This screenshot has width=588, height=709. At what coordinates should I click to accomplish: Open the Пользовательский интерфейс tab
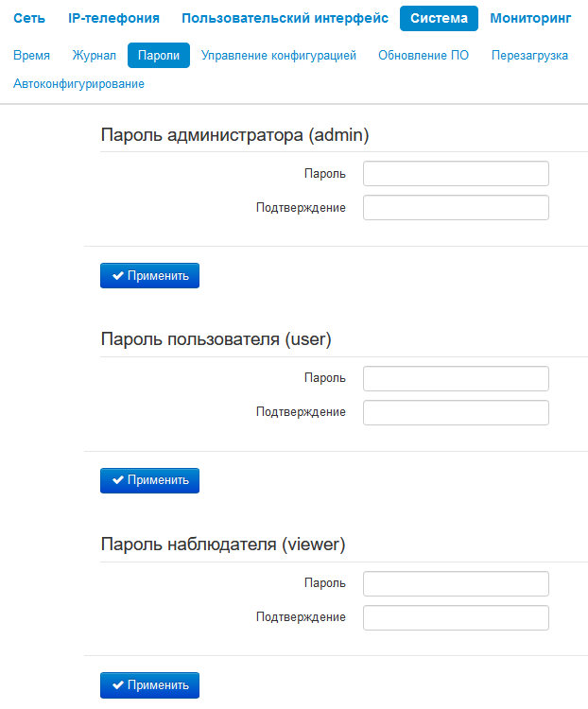pyautogui.click(x=285, y=18)
